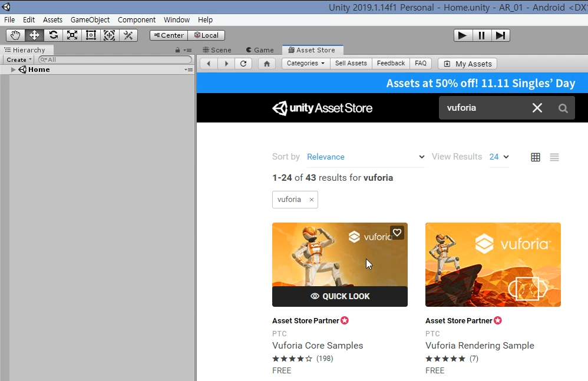Open the Sort by Relevance dropdown
This screenshot has height=381, width=588.
coord(366,157)
